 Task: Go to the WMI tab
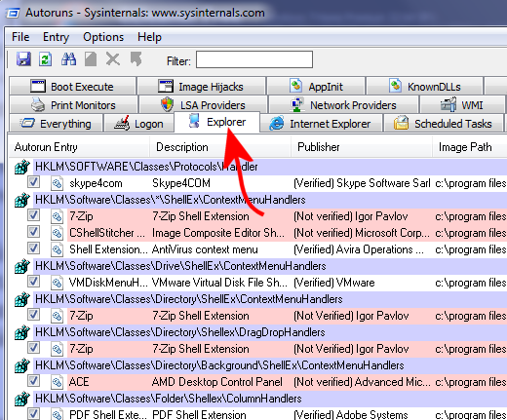[461, 105]
